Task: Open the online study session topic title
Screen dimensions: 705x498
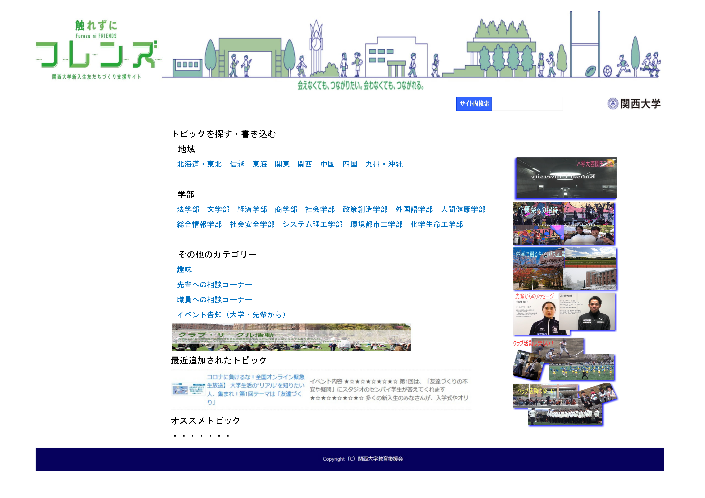Action: click(255, 389)
